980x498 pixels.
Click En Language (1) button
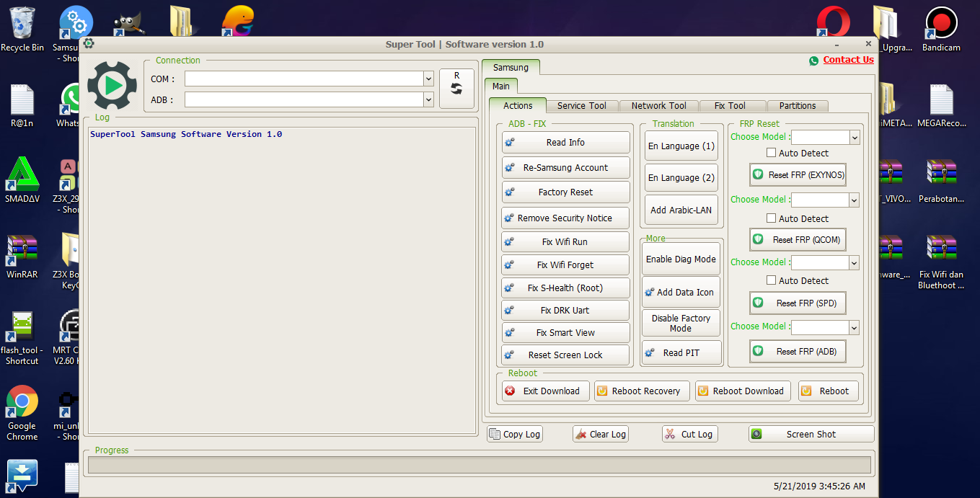tap(681, 146)
